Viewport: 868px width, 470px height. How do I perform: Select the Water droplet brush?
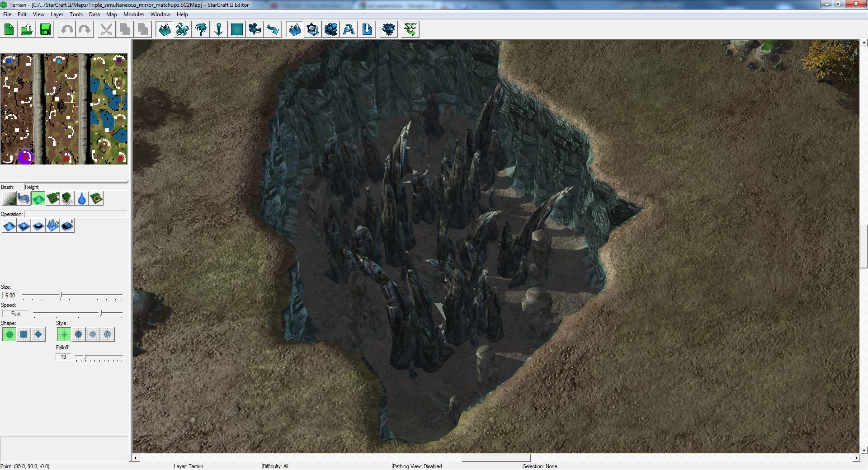tap(82, 198)
